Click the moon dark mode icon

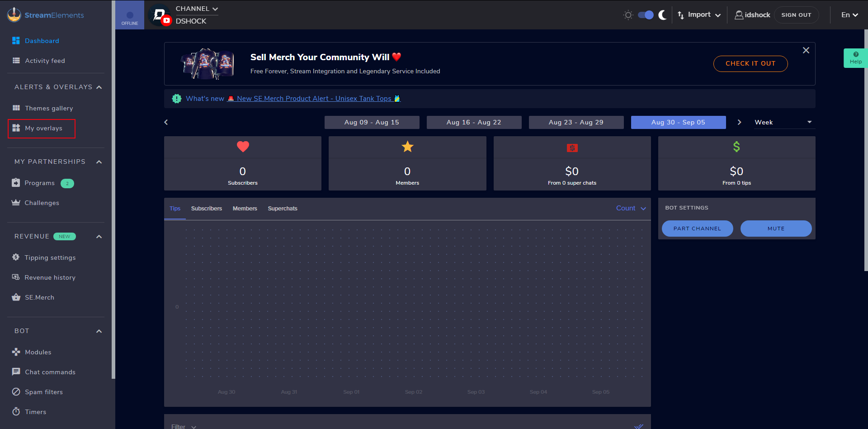(x=663, y=15)
